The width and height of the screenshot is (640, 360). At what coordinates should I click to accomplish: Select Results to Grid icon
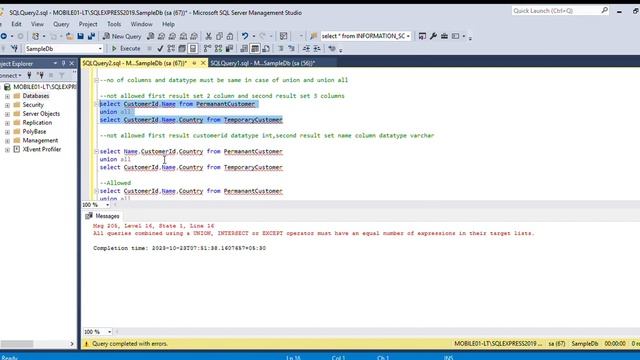[x=255, y=49]
